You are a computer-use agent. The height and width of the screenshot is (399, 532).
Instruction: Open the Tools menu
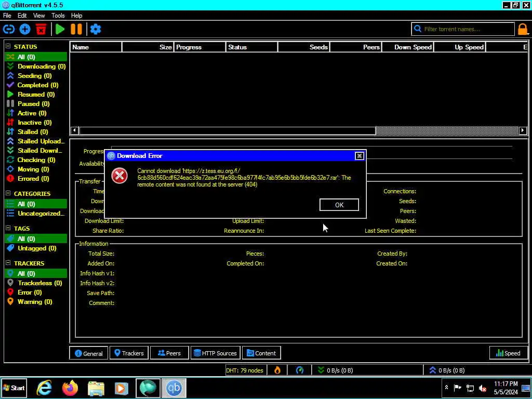point(58,16)
